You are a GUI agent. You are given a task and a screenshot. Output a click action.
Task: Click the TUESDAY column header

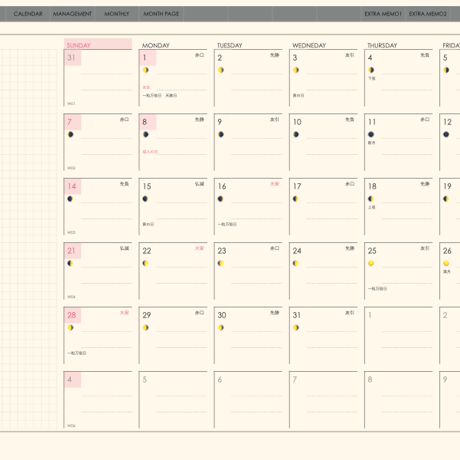click(230, 45)
